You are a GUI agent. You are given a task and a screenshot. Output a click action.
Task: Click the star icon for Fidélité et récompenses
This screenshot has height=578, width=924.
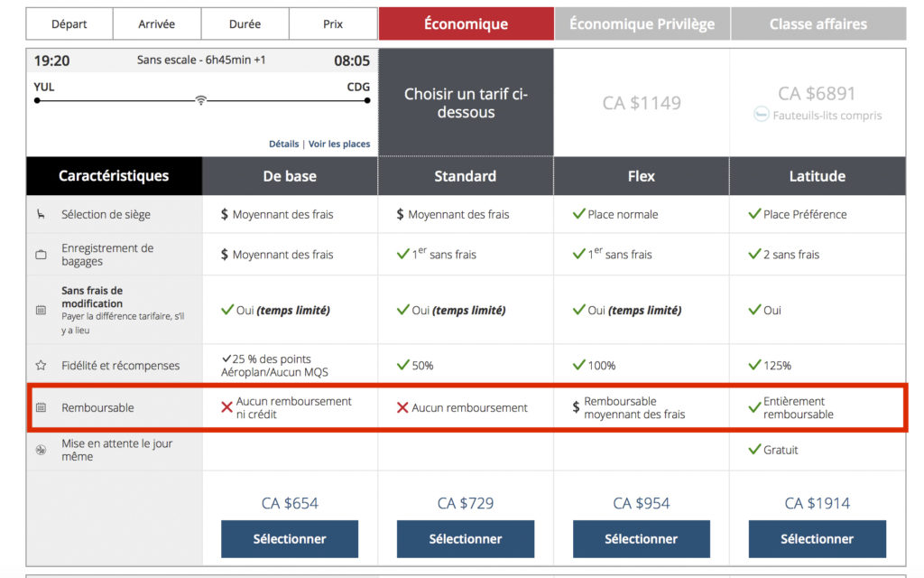(41, 366)
